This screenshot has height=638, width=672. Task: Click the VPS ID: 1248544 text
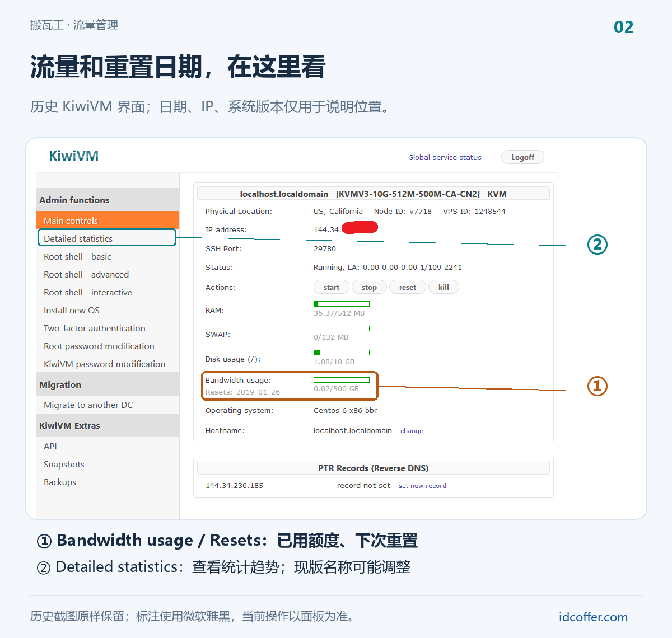[x=474, y=211]
